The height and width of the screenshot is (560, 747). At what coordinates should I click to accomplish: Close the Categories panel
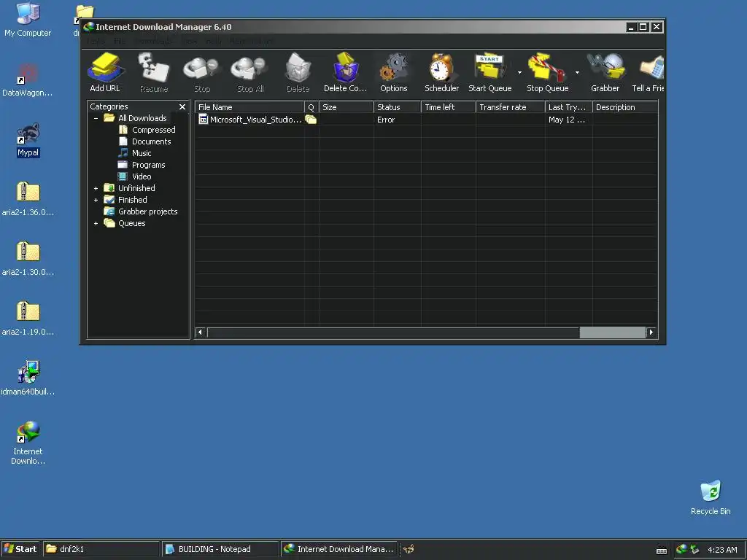[x=182, y=106]
